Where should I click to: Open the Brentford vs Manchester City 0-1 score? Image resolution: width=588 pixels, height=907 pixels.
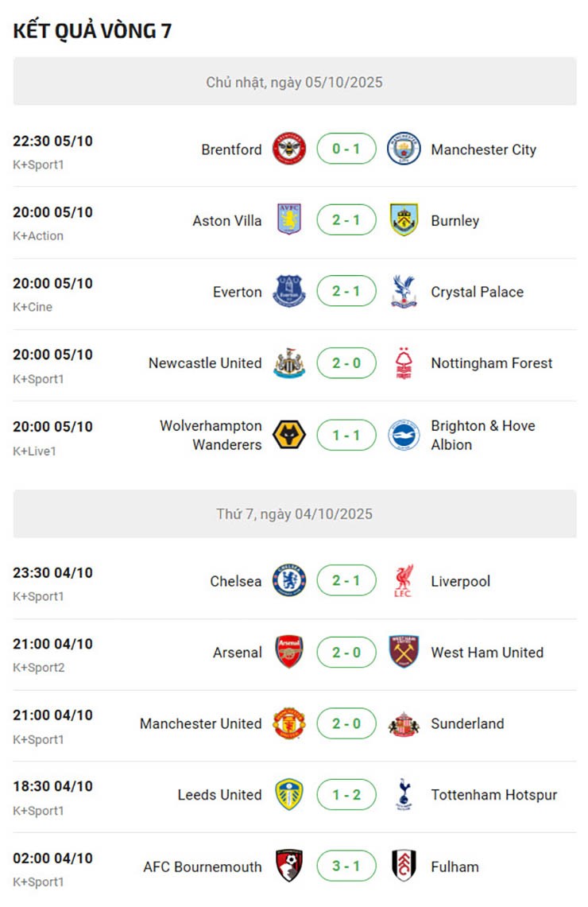[346, 149]
